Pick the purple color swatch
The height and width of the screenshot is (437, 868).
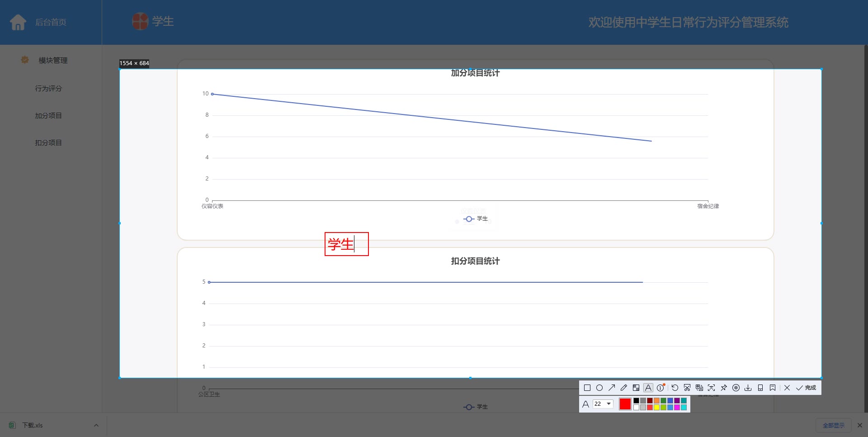[677, 400]
